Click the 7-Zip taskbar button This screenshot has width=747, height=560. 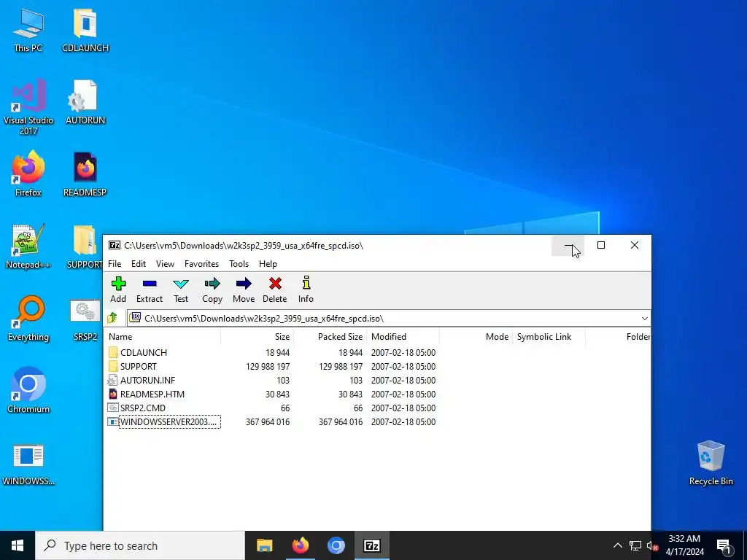pyautogui.click(x=371, y=545)
